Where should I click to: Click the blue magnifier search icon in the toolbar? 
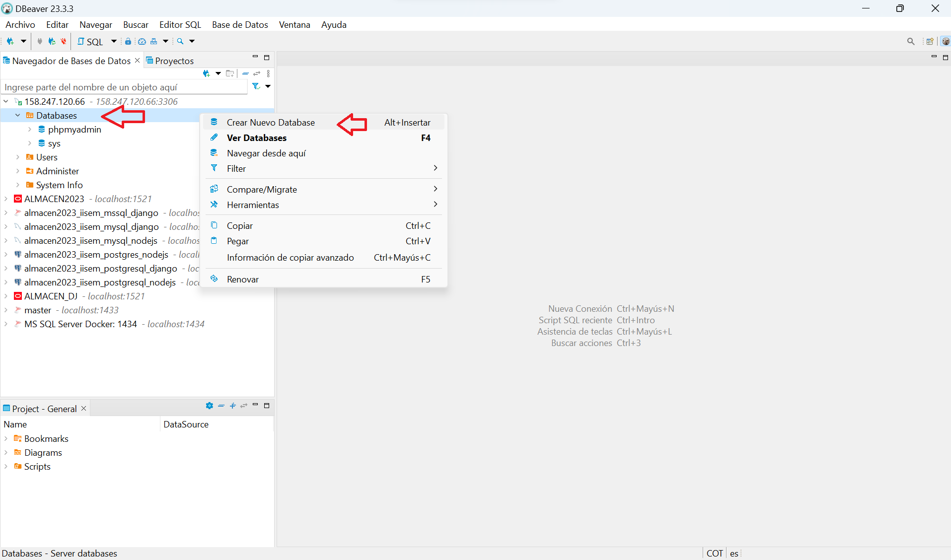(180, 42)
